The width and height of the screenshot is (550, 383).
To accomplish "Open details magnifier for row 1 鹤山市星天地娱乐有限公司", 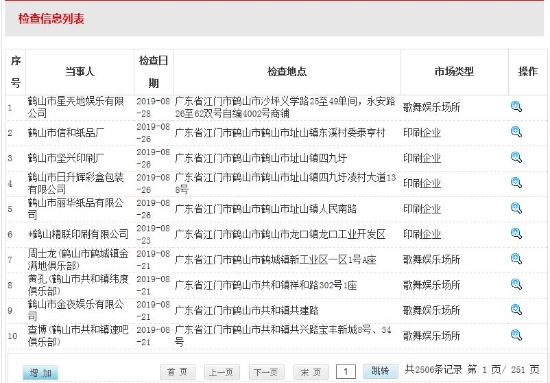I will 516,107.
